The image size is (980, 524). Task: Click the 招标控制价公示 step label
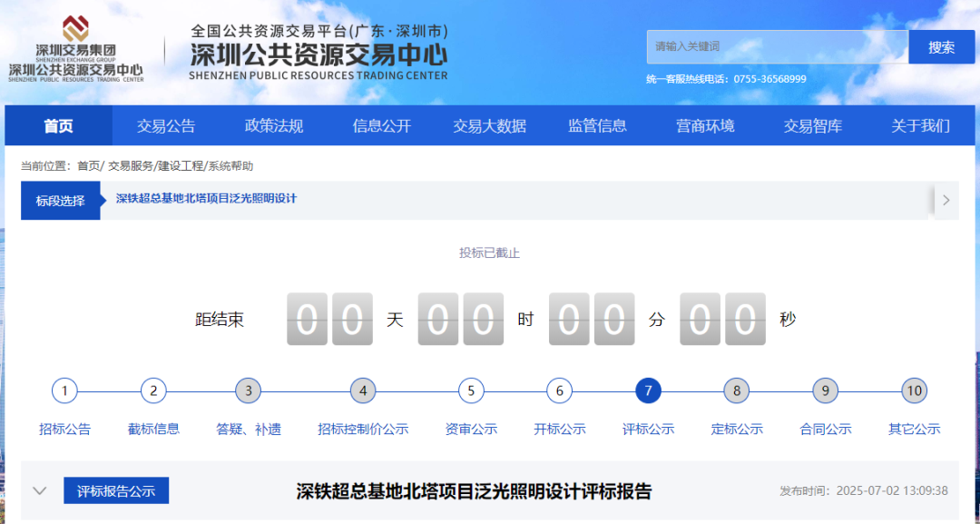tap(363, 429)
